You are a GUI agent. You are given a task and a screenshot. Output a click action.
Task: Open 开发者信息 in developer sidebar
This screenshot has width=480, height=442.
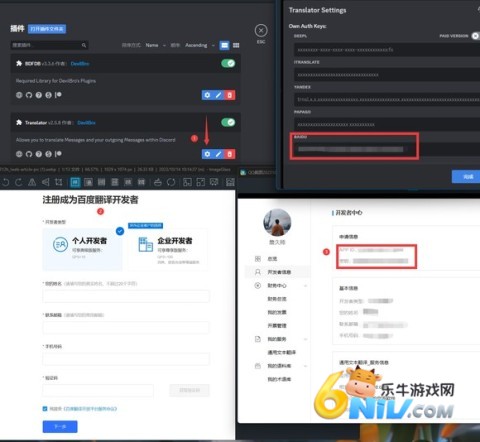pos(279,272)
